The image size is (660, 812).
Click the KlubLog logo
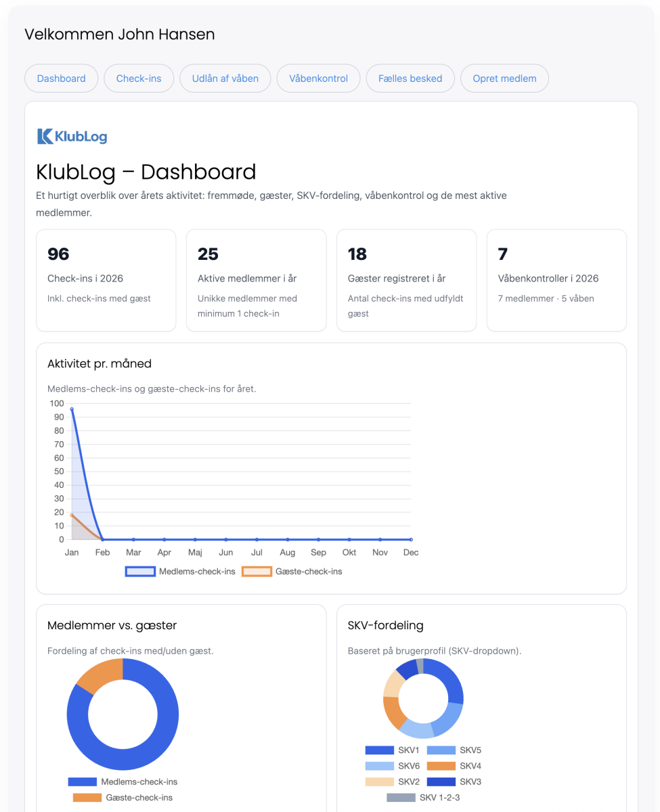72,137
